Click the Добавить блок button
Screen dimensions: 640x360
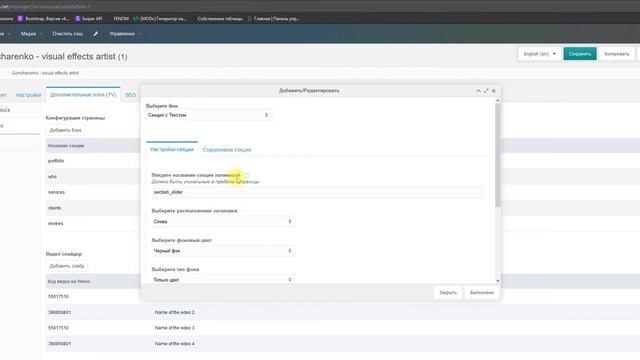click(65, 130)
